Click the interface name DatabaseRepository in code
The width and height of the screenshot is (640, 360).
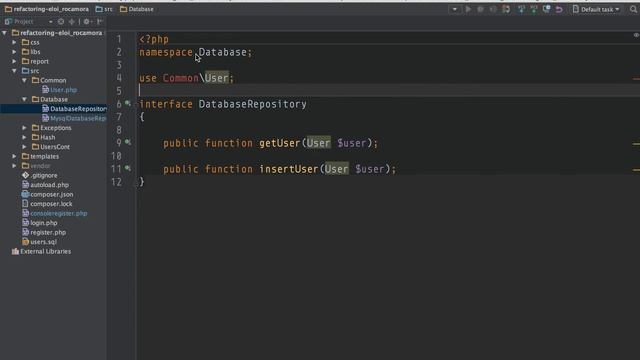[253, 104]
